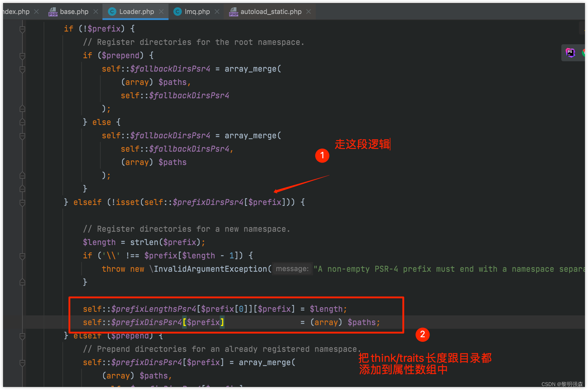Close the Loader.php tab
This screenshot has height=390, width=588.
click(x=161, y=12)
